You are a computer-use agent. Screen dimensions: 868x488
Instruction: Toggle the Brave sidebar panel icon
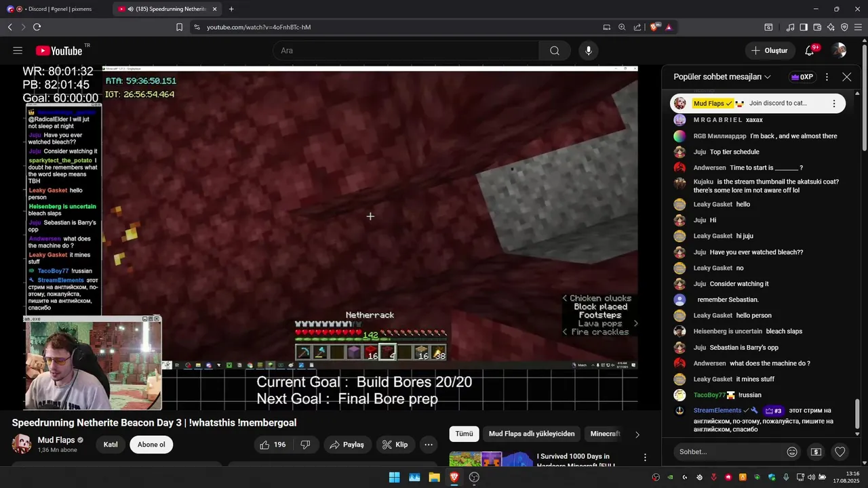pyautogui.click(x=804, y=27)
